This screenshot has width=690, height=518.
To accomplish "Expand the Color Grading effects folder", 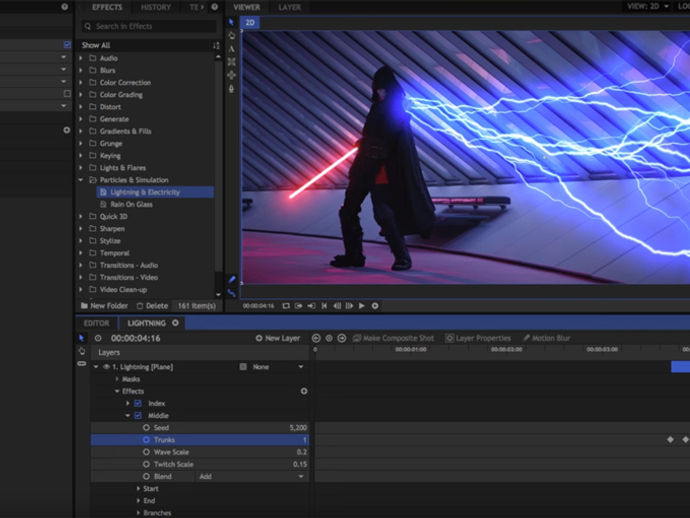I will [82, 95].
